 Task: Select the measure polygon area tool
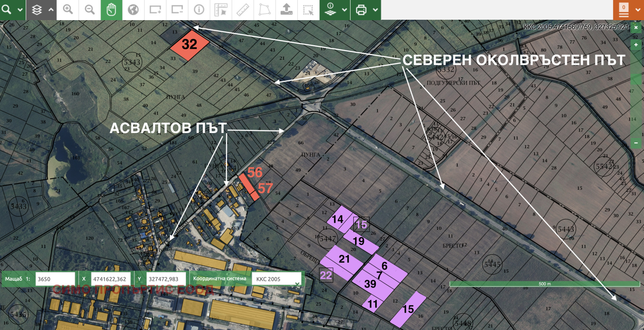[x=264, y=10]
